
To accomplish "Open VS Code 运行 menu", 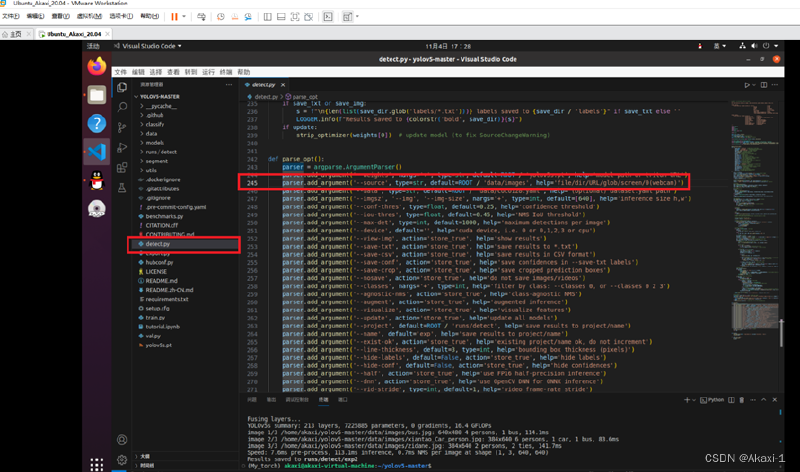I will 209,72.
